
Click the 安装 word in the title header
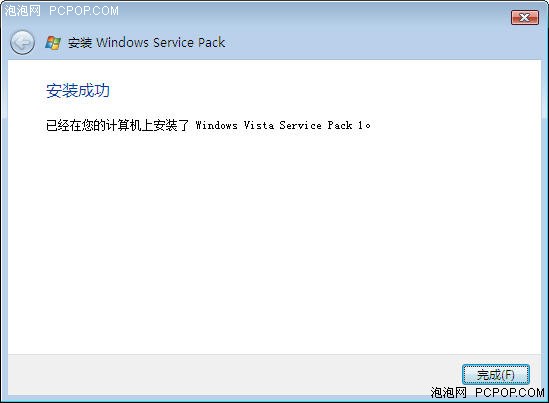(80, 43)
